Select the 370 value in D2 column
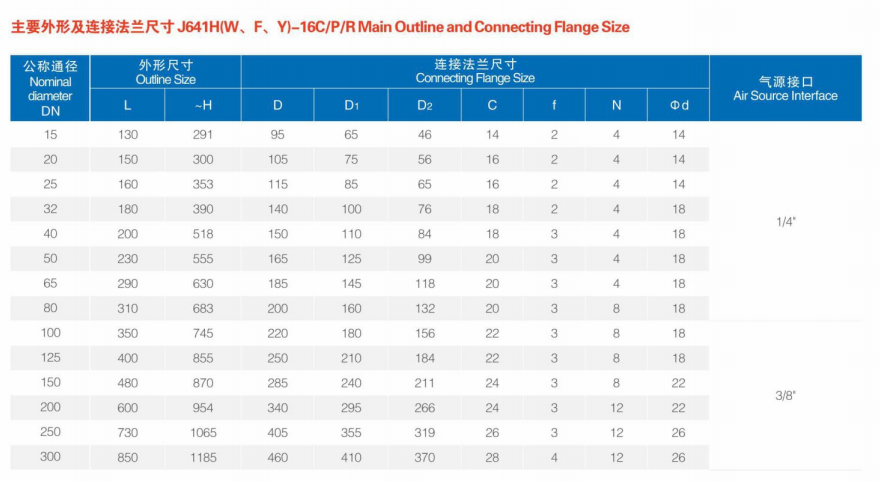The width and height of the screenshot is (880, 481). tap(425, 458)
